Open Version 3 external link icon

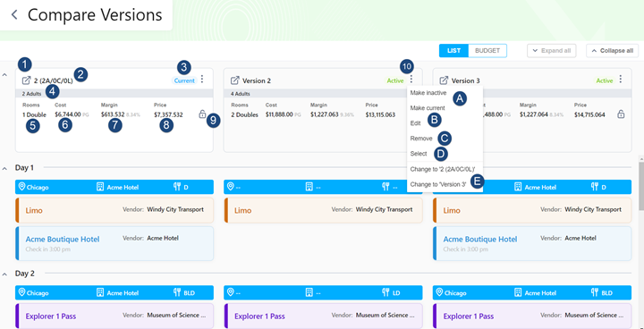[444, 80]
